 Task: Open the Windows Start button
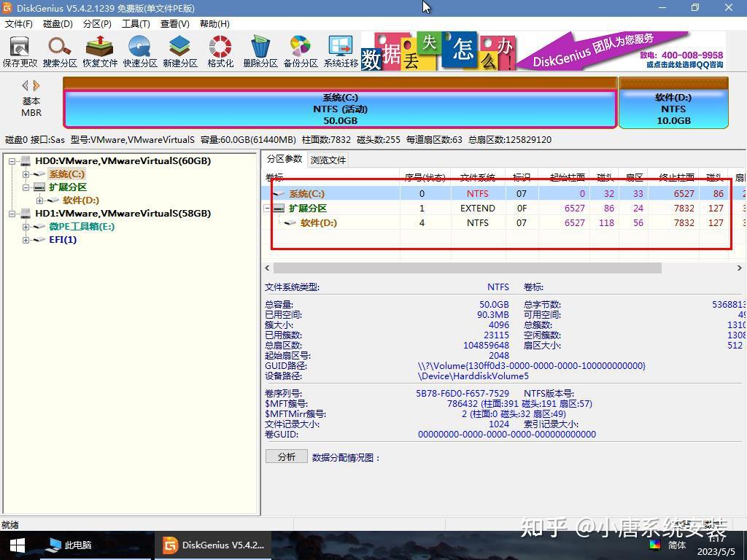pos(18,545)
